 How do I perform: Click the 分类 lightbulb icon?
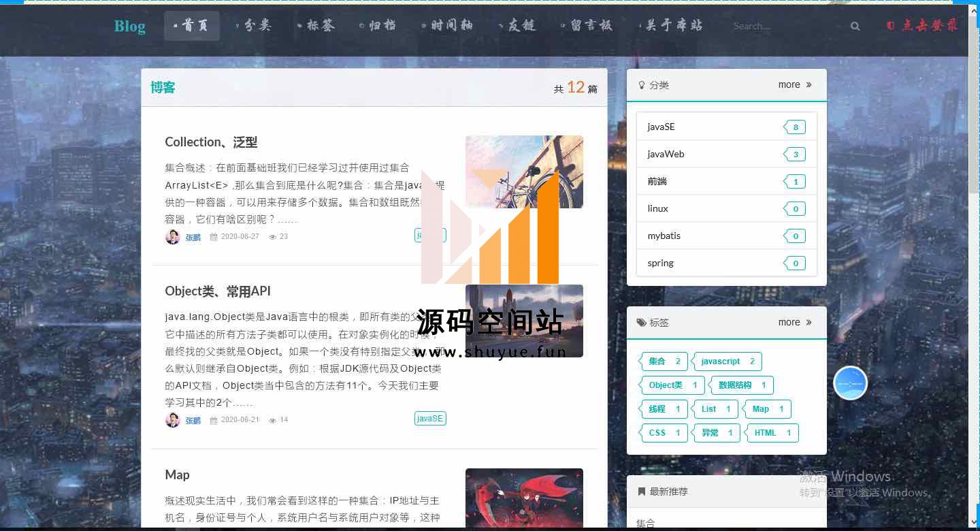[641, 85]
